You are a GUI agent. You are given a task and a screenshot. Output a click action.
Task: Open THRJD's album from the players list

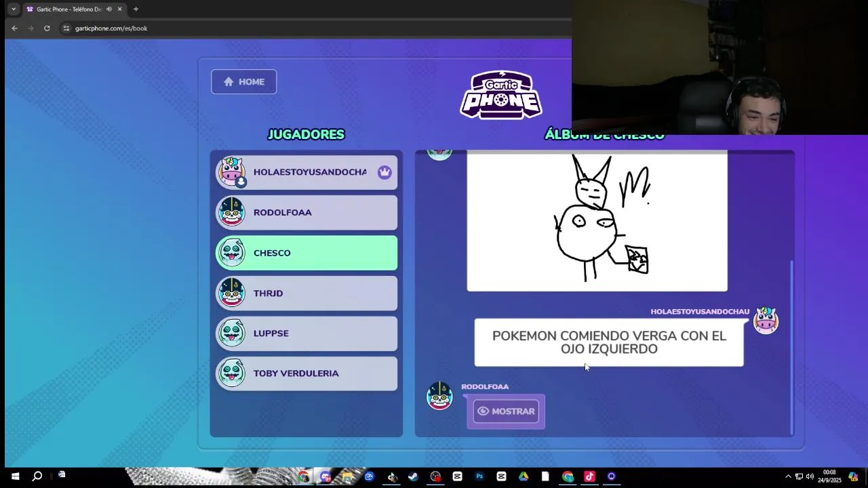pyautogui.click(x=307, y=293)
